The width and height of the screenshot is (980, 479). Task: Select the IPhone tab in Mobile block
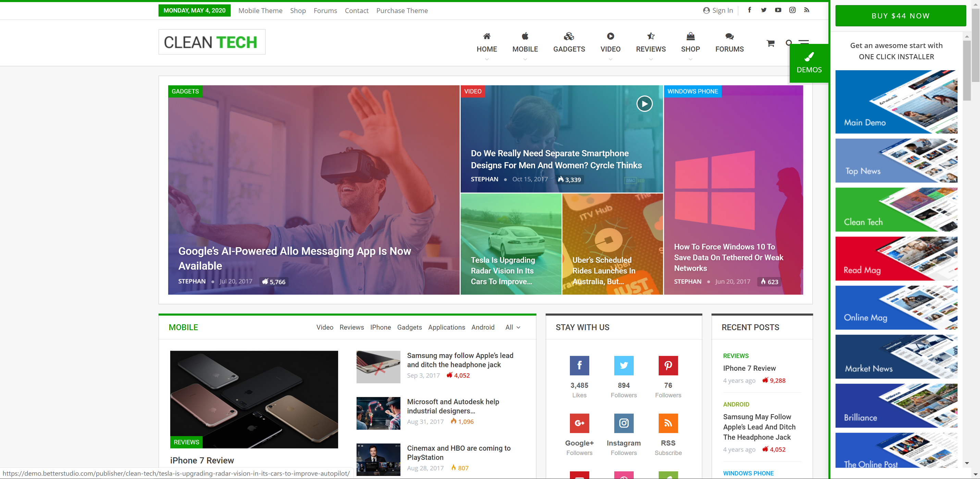coord(381,327)
